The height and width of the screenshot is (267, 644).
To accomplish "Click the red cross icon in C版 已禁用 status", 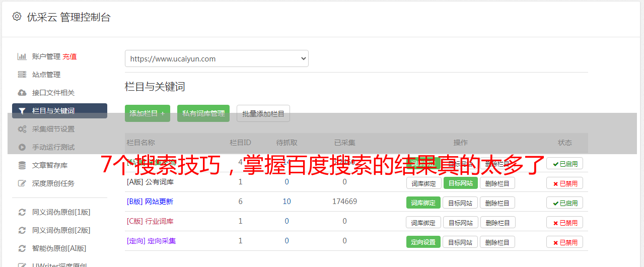I will tap(555, 223).
